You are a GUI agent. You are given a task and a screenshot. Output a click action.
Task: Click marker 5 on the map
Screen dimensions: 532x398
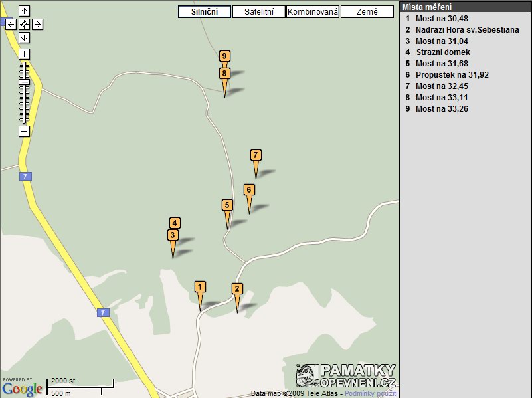pos(227,205)
